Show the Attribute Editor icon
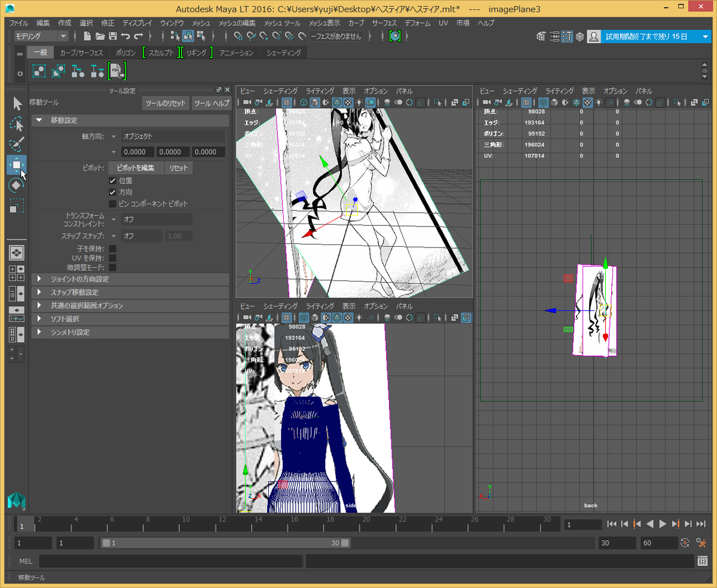 (554, 36)
